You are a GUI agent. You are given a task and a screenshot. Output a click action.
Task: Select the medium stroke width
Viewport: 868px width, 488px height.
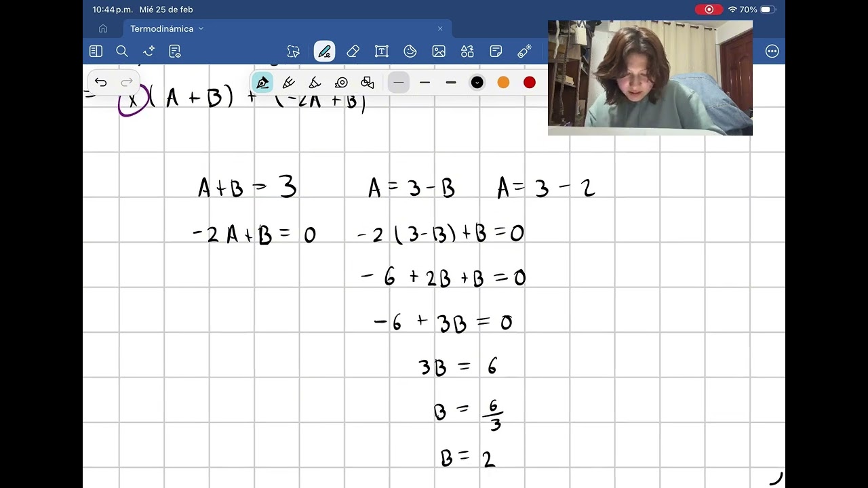[425, 83]
